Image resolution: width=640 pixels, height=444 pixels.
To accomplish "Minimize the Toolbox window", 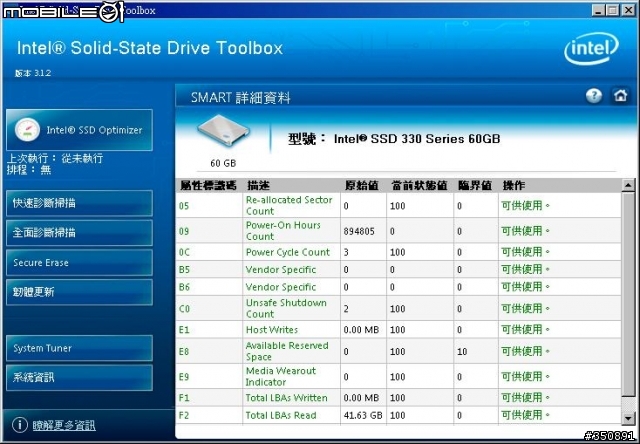I will [598, 10].
